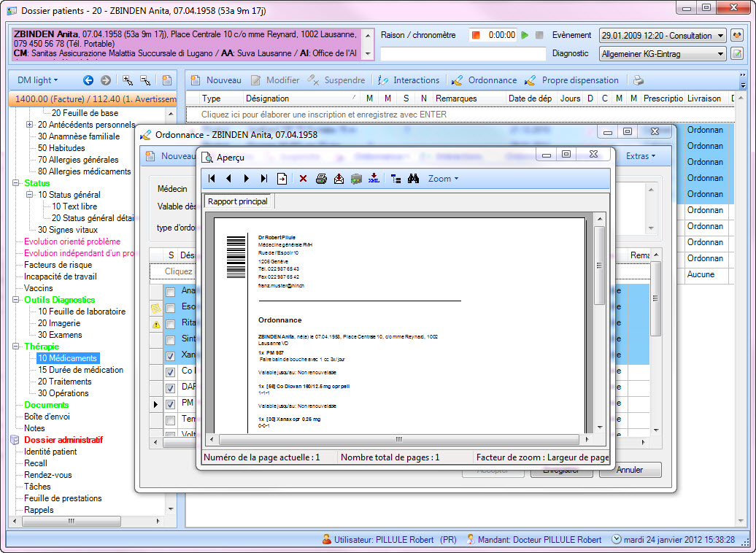Screen dimensions: 756x553
Task: Click Nouveau in the medication toolbar
Action: click(x=217, y=80)
